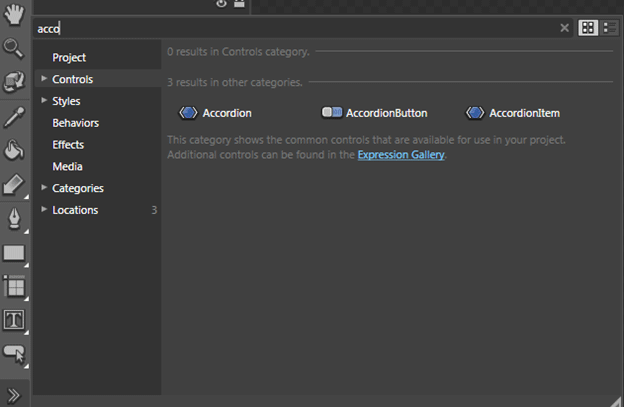This screenshot has height=407, width=624.
Task: Expand the Controls category arrow
Action: click(x=44, y=79)
